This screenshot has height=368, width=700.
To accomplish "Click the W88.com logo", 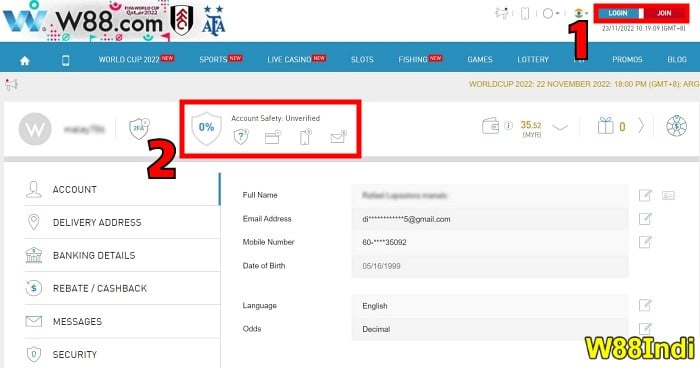I will (x=83, y=21).
